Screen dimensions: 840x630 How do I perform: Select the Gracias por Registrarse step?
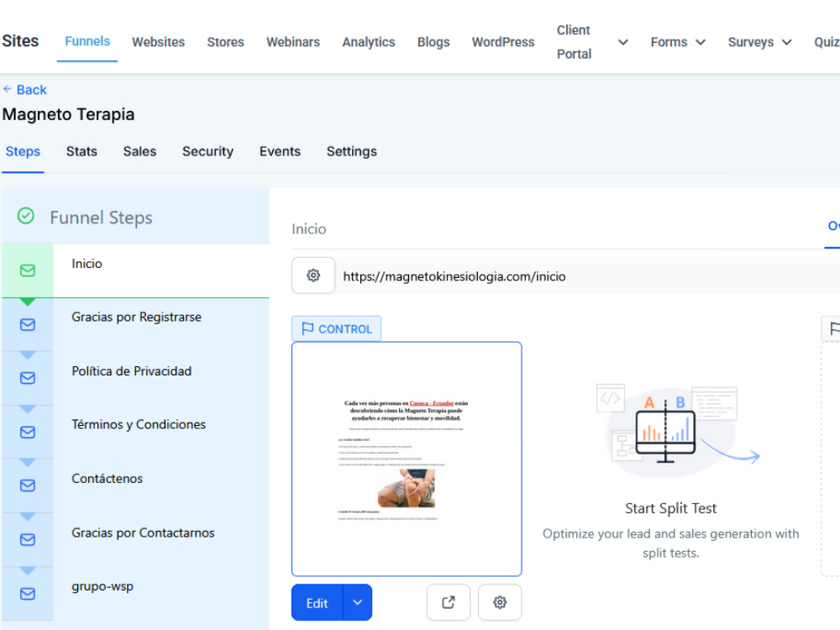tap(135, 324)
